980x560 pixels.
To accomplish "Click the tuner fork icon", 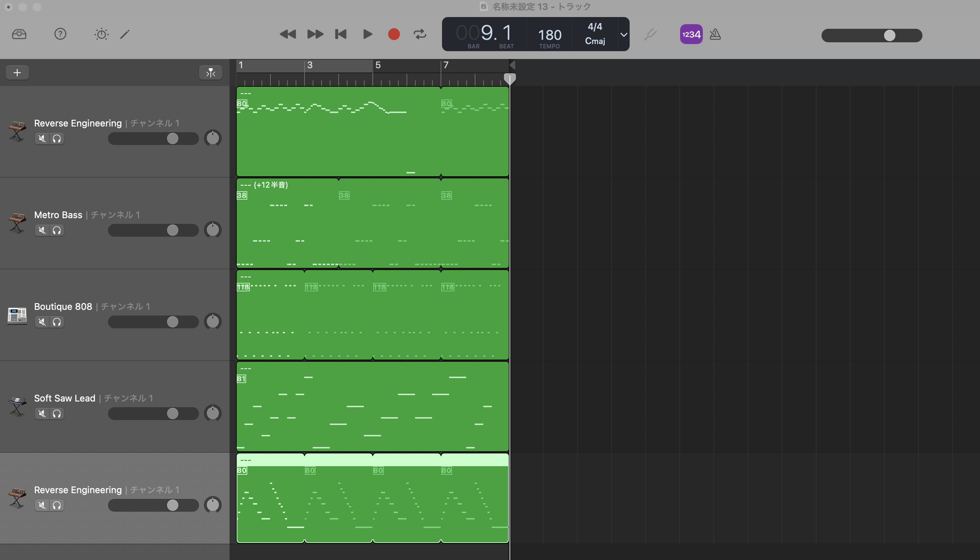I will tap(650, 34).
